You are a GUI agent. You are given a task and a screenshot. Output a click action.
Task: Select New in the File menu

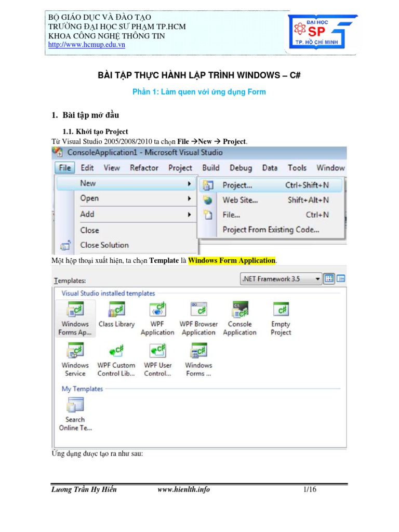point(126,183)
